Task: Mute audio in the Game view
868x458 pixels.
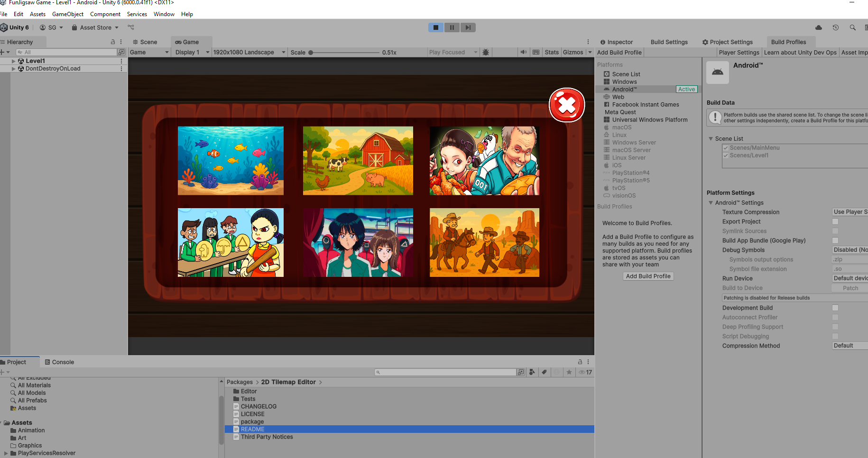Action: [524, 52]
